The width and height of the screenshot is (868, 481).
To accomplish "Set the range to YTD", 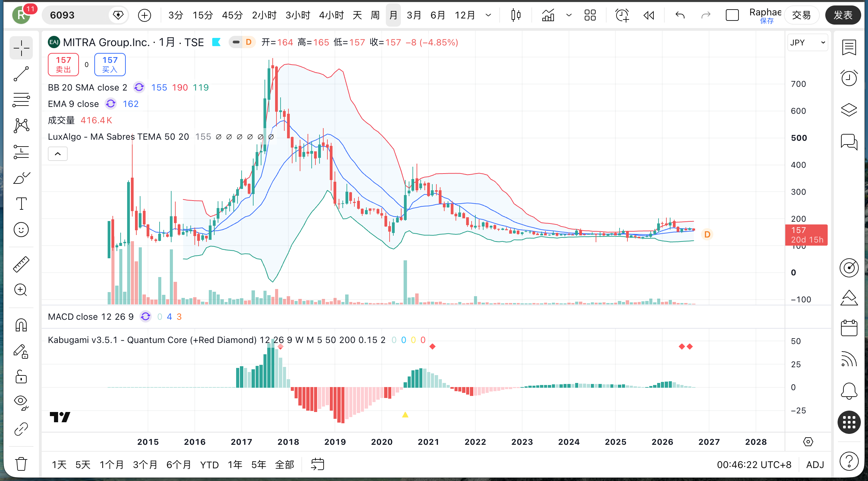I will [209, 465].
